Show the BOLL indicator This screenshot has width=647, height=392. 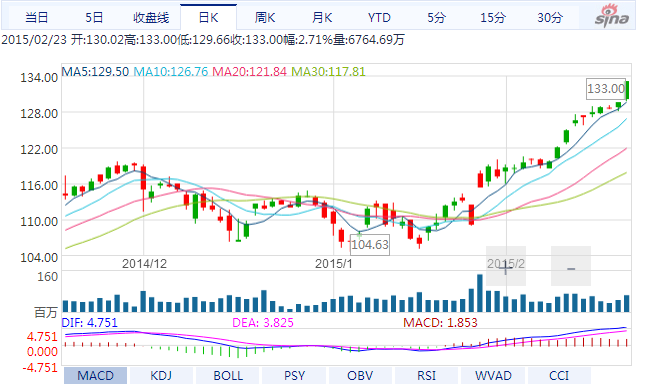(x=228, y=376)
